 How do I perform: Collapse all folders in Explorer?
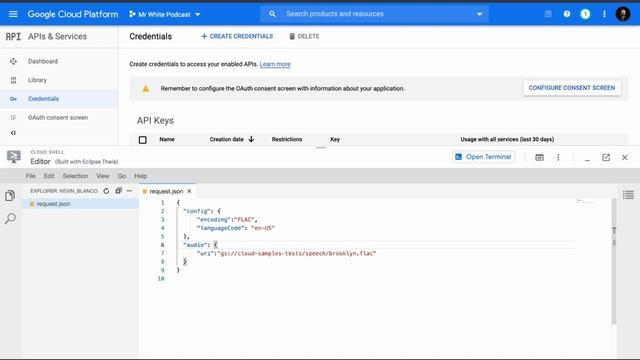(x=118, y=191)
